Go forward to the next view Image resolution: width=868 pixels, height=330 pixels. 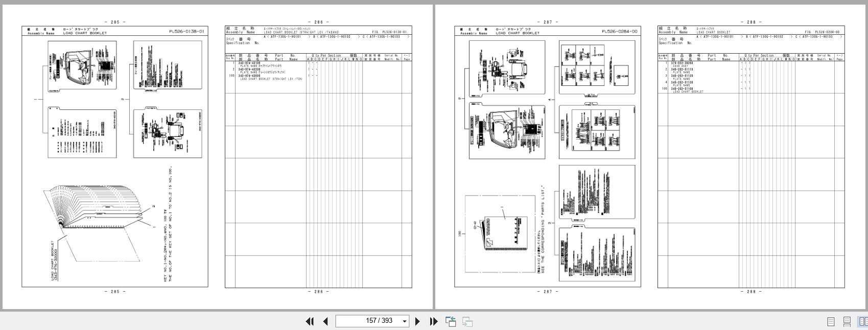(467, 321)
